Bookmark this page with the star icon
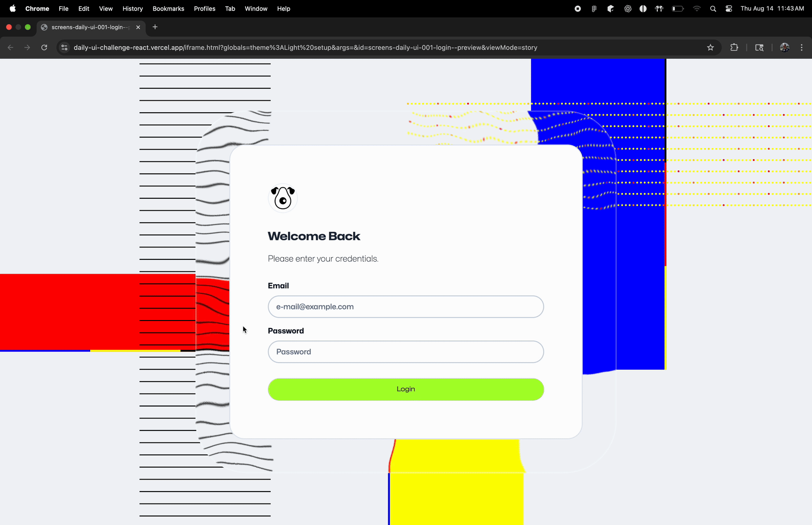 point(710,47)
